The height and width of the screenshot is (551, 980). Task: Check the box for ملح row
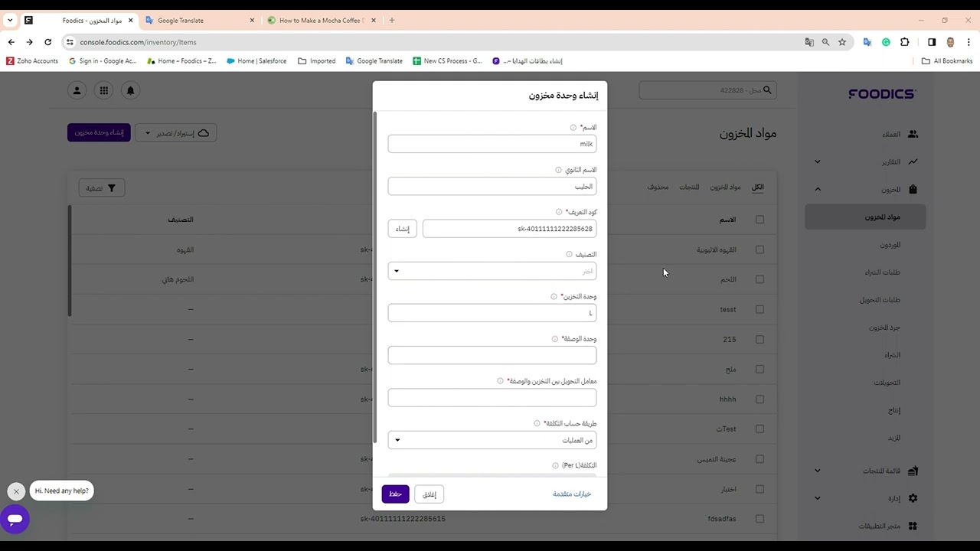(x=759, y=369)
